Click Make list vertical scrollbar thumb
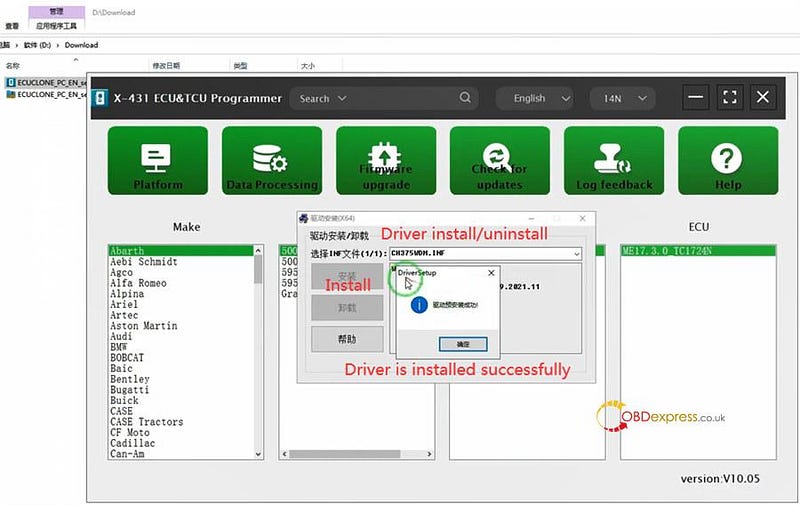Viewport: 800px width, 505px height. (x=258, y=269)
